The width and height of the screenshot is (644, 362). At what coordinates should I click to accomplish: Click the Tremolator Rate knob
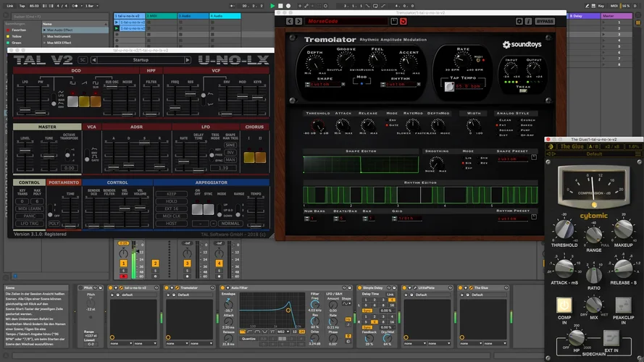pyautogui.click(x=463, y=60)
